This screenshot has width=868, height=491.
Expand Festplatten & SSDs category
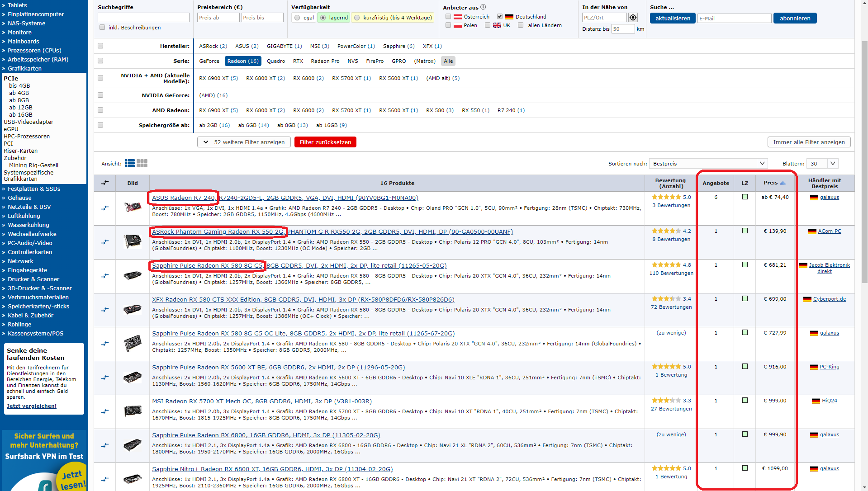34,189
